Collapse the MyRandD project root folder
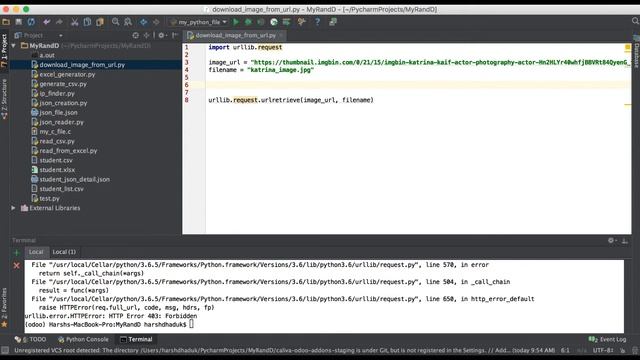The image size is (640, 360). (14, 46)
